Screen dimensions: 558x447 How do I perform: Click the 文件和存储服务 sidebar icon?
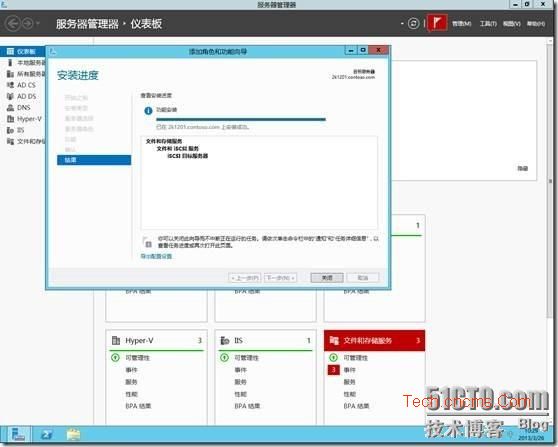(10, 141)
